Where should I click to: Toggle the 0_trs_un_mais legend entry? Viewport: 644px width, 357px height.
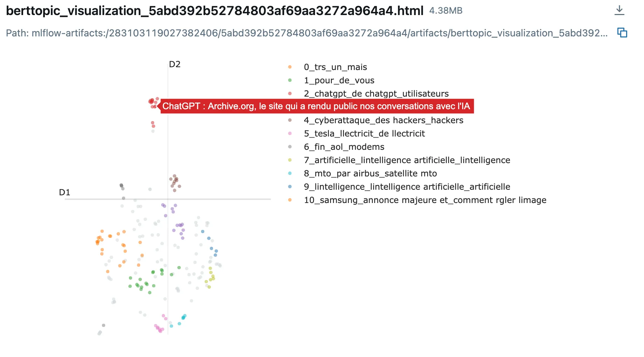point(335,67)
